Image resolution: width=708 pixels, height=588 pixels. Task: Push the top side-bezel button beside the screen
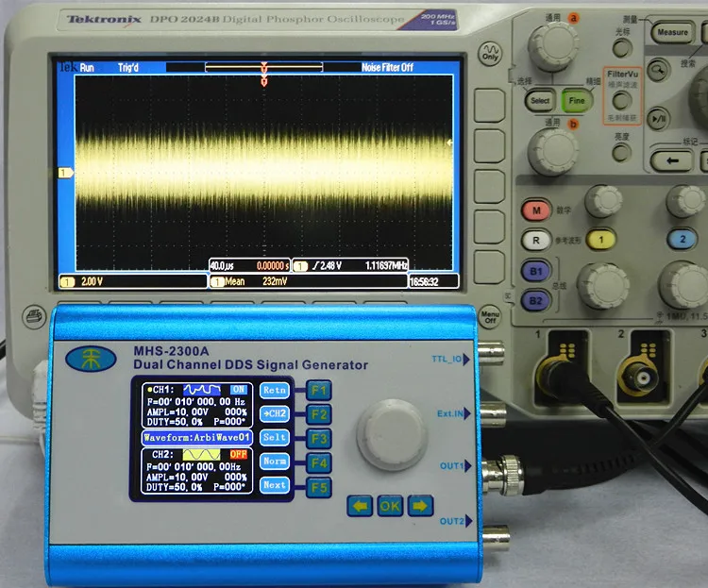pos(489,106)
